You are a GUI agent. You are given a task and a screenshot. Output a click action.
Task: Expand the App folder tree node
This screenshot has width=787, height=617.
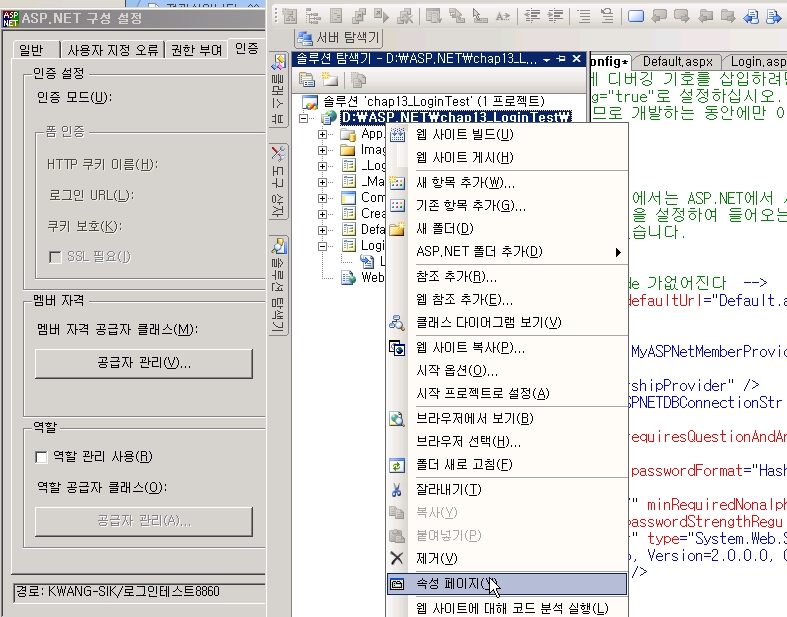pos(322,134)
